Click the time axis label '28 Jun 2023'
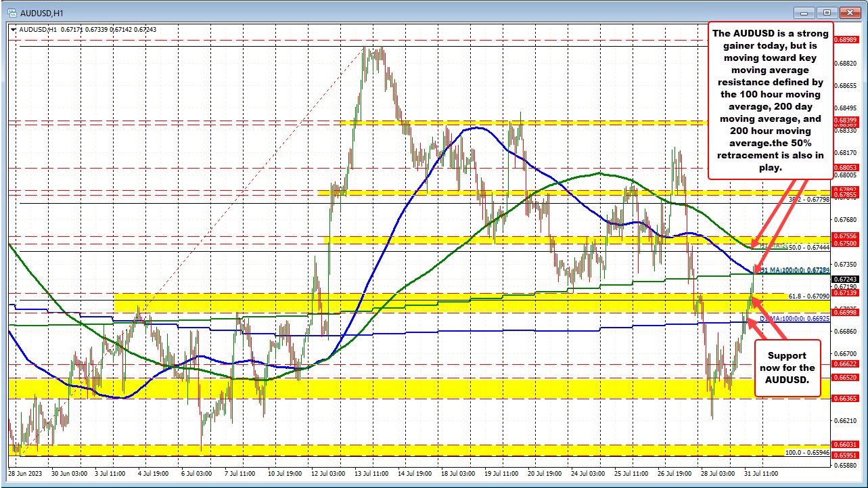This screenshot has height=488, width=868. (x=24, y=474)
